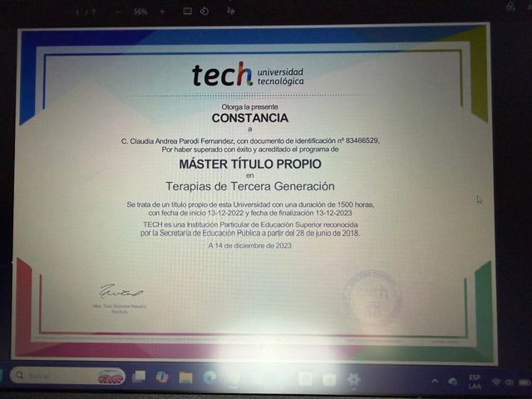The width and height of the screenshot is (532, 399).
Task: Click the date 'A 14 de diciembre de 2023'
Action: tap(250, 245)
